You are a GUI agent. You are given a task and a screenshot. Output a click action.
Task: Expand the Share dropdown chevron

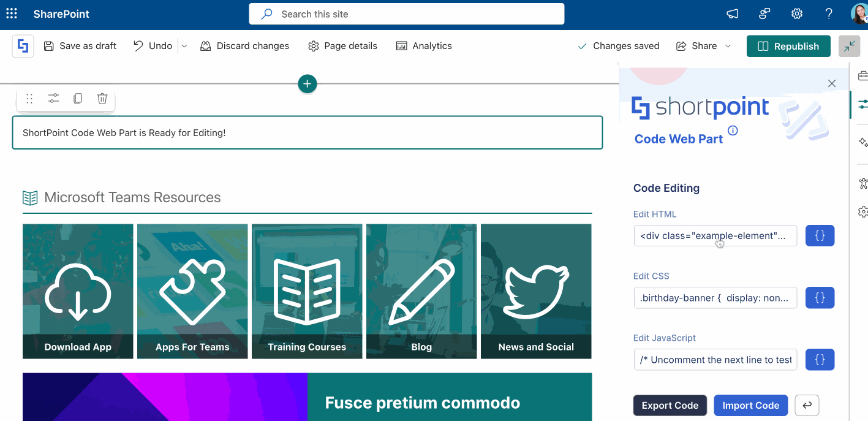coord(728,46)
